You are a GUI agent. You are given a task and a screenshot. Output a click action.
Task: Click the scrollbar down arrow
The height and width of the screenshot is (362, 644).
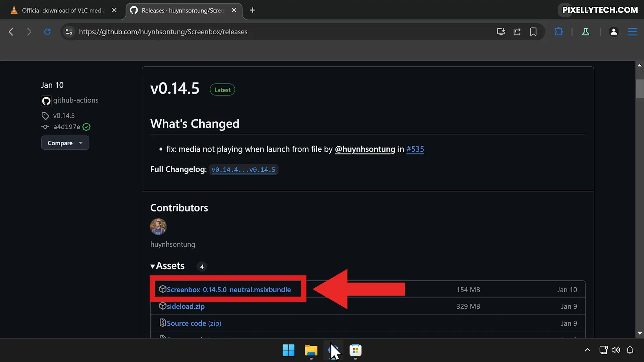pyautogui.click(x=639, y=333)
